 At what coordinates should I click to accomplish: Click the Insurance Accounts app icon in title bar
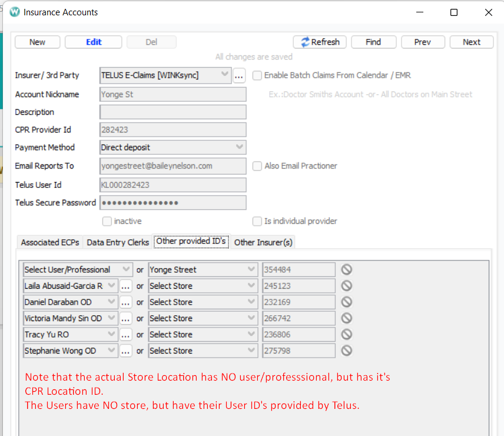(x=15, y=12)
